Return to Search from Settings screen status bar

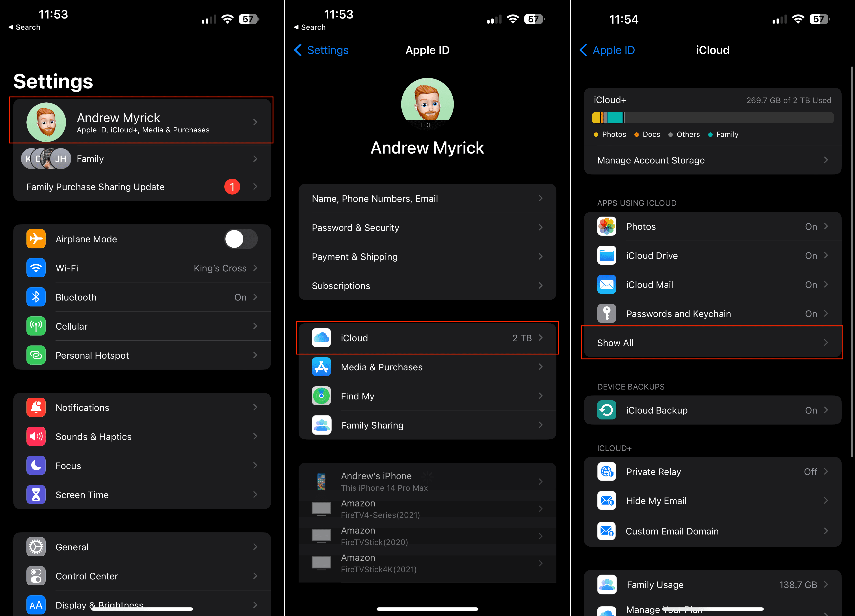point(24,27)
